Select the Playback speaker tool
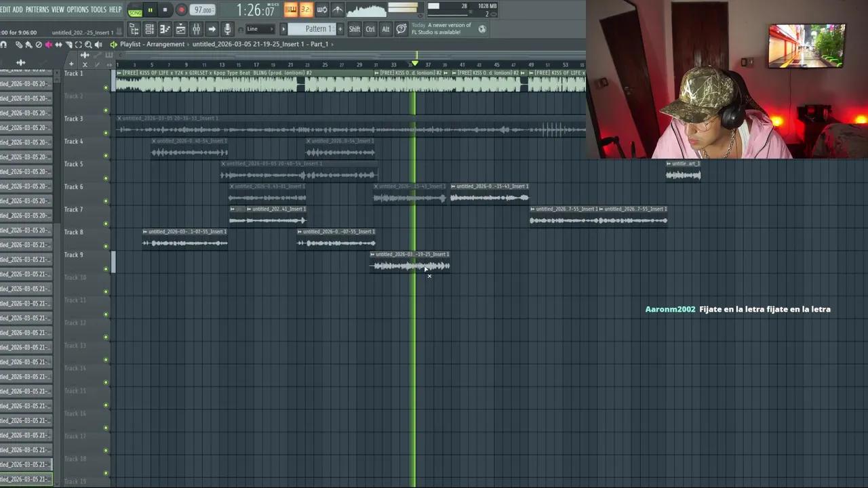The height and width of the screenshot is (488, 868). tap(98, 45)
